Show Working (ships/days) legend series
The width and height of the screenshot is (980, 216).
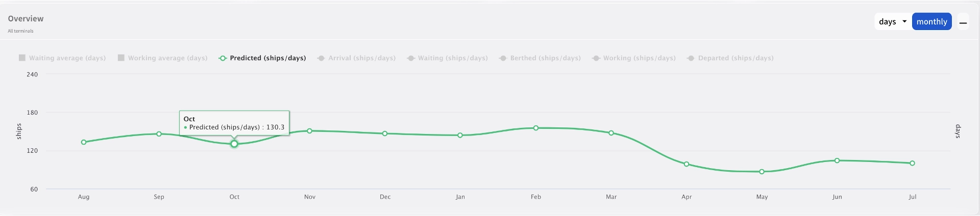tap(634, 58)
